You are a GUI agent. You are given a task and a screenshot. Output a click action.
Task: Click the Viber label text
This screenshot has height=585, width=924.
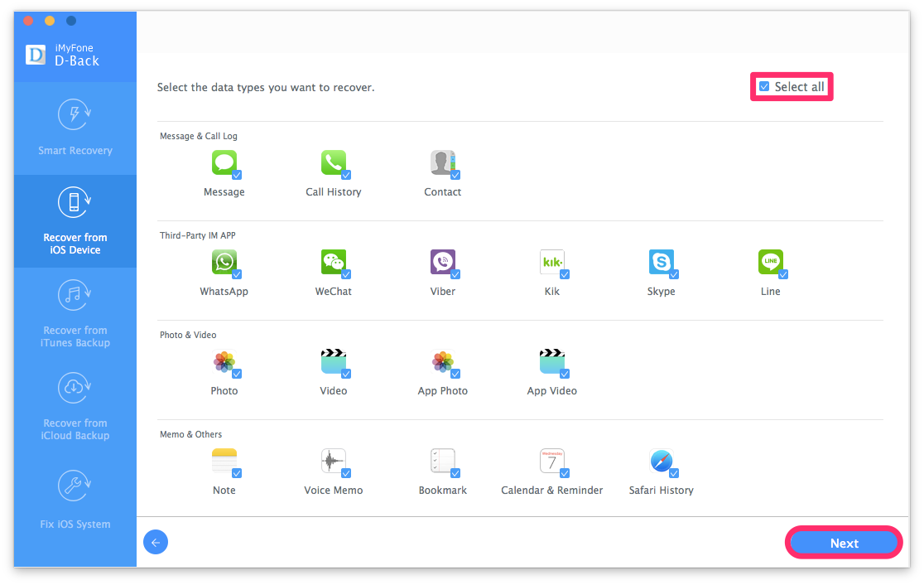443,292
